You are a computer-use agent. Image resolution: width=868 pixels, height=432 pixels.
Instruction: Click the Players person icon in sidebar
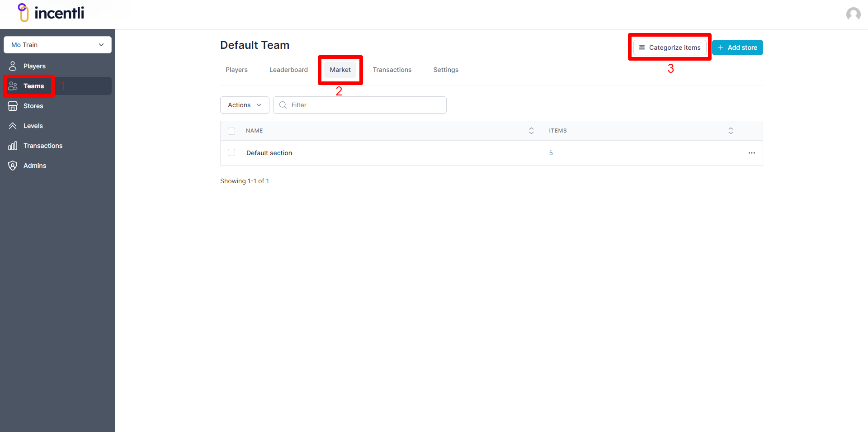coord(13,66)
